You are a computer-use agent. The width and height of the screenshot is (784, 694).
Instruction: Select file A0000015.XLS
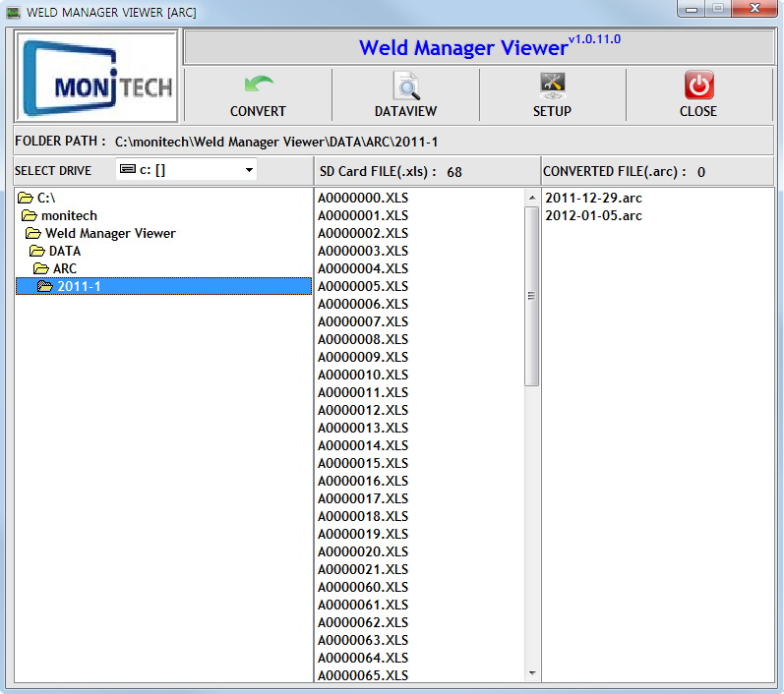[363, 463]
